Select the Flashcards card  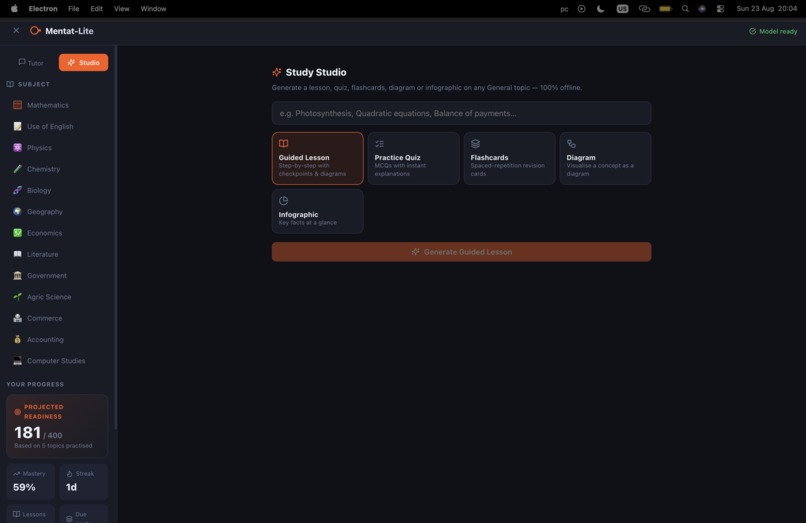(509, 158)
